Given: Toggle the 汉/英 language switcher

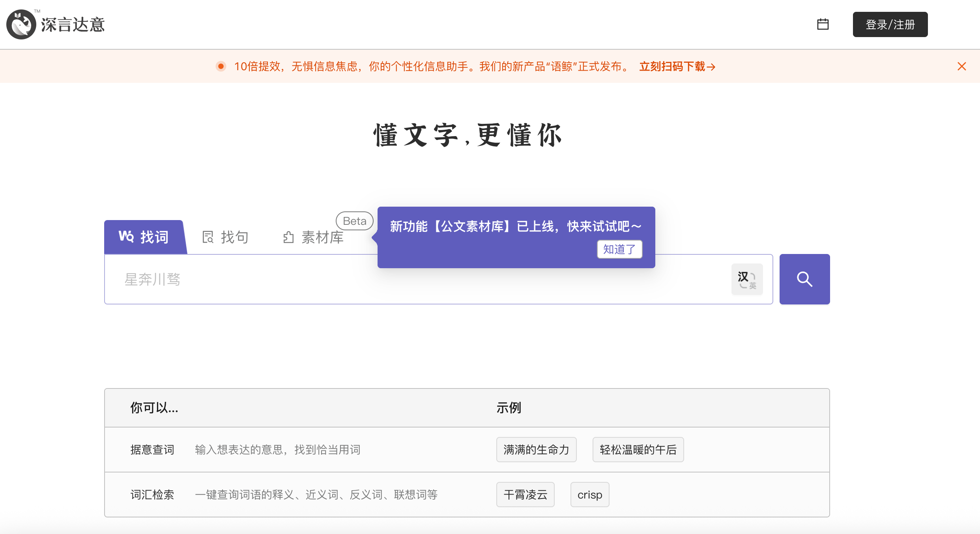Looking at the screenshot, I should tap(747, 279).
